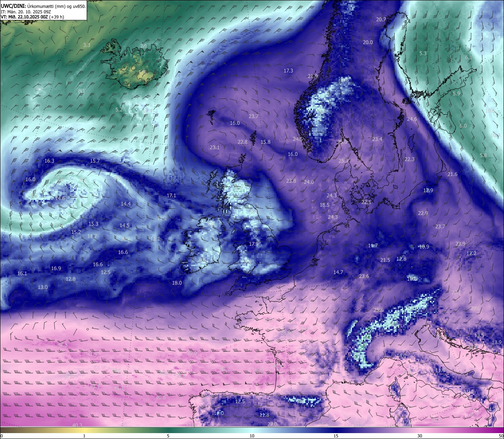
Task: Click the 14.5 value on the map
Action: pyautogui.click(x=124, y=225)
